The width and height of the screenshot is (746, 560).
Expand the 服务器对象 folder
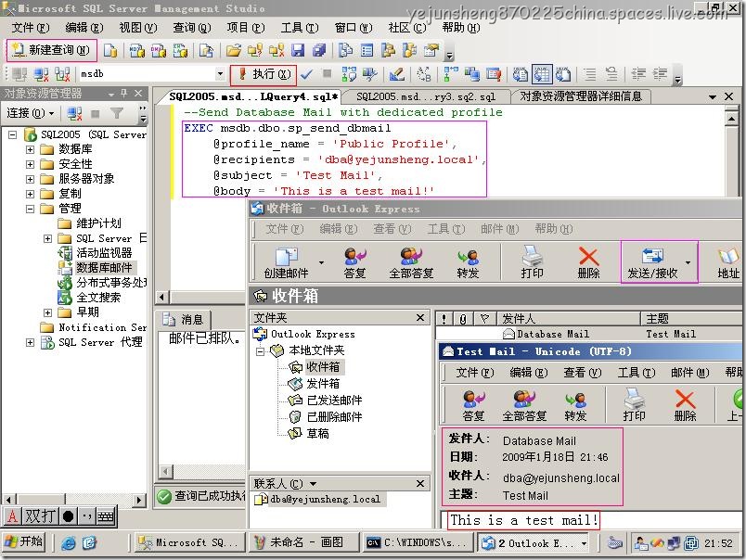point(30,179)
